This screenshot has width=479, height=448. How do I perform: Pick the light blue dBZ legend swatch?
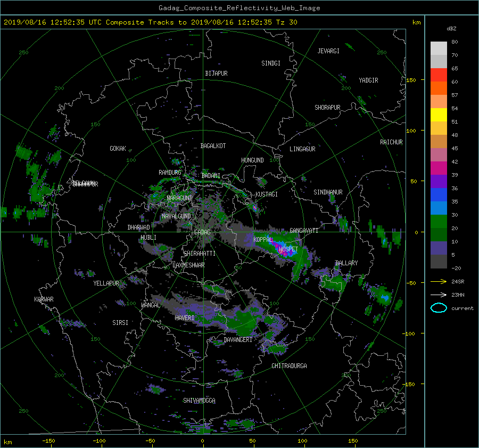tap(439, 208)
